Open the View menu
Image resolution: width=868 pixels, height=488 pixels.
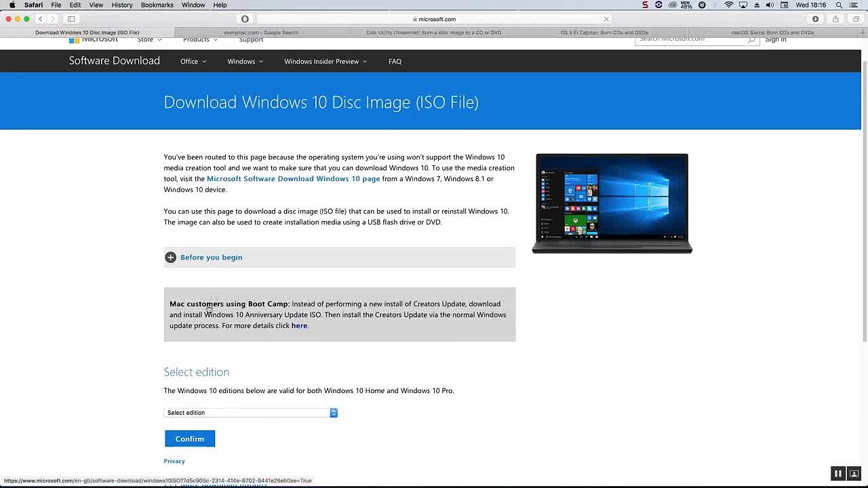coord(96,5)
